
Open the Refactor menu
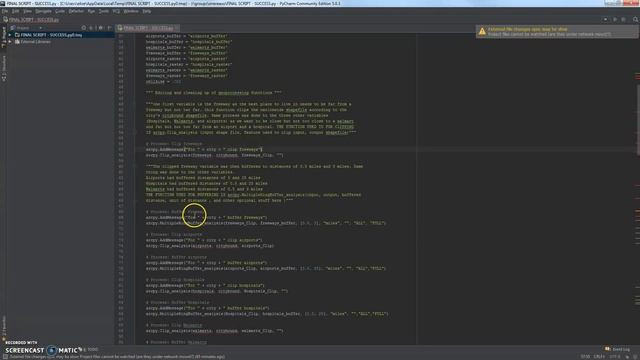[76, 11]
